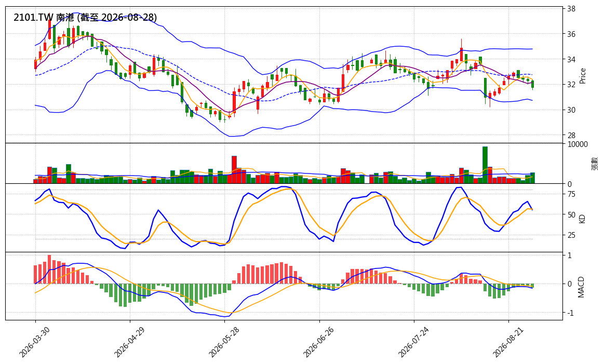The width and height of the screenshot is (604, 364).
Task: Click price tick 30 on the axis
Action: (572, 110)
